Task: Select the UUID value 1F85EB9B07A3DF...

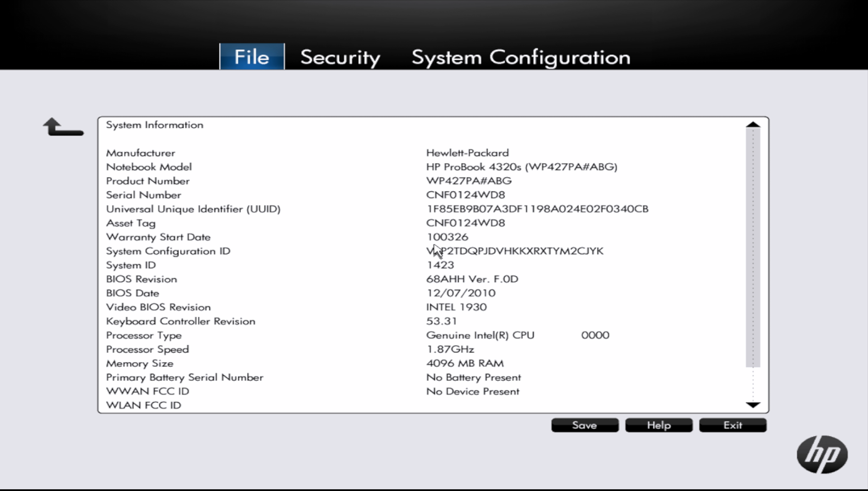Action: (538, 209)
